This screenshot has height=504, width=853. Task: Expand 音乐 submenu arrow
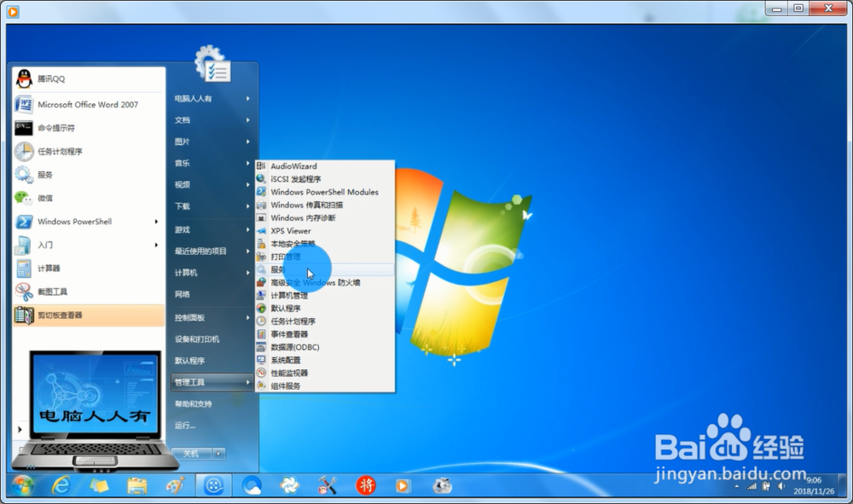[247, 163]
